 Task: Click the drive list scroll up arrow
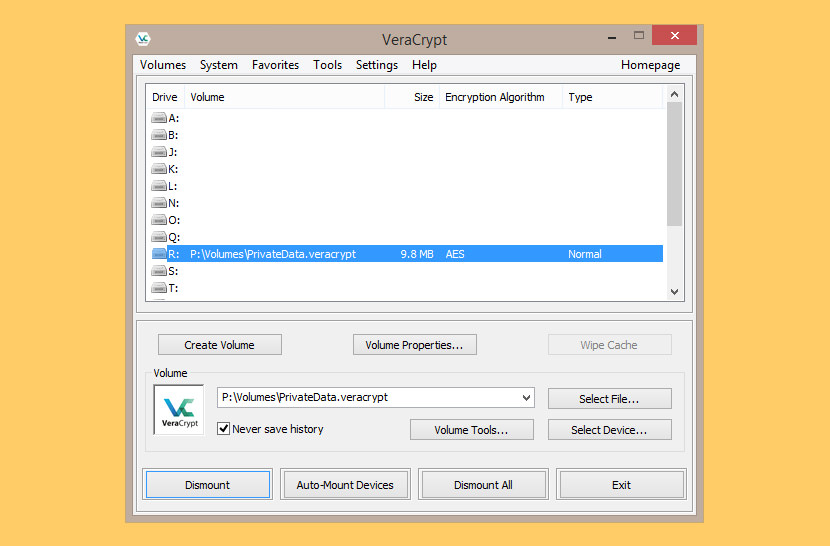click(x=674, y=94)
